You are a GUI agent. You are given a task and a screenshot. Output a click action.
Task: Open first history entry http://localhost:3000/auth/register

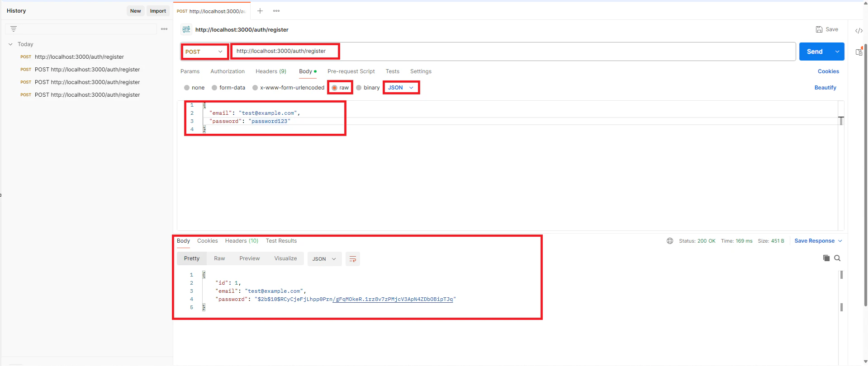tap(79, 57)
